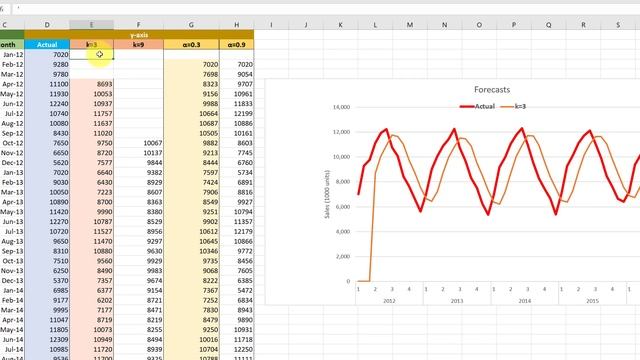This screenshot has width=640, height=360.
Task: Select the 'Sales (1000 units)' axis title
Action: [x=327, y=194]
